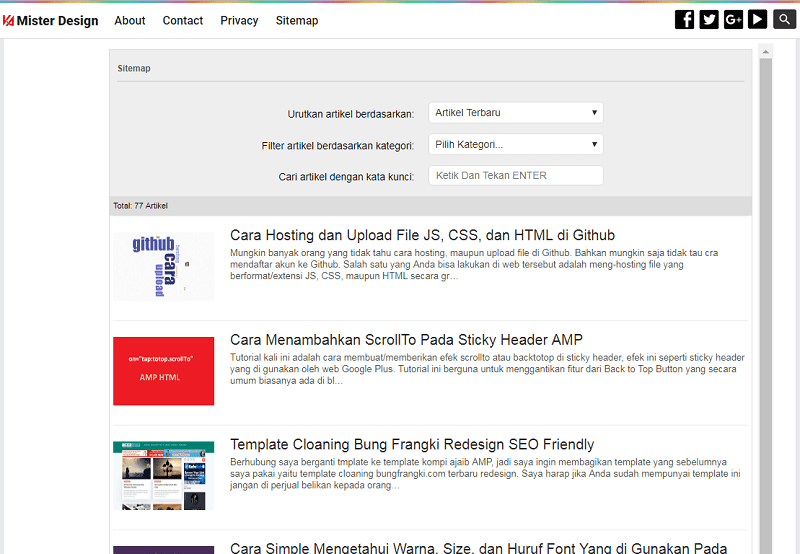The image size is (800, 554).
Task: Click the Urutkan artikel berdasarkan label
Action: 351,114
